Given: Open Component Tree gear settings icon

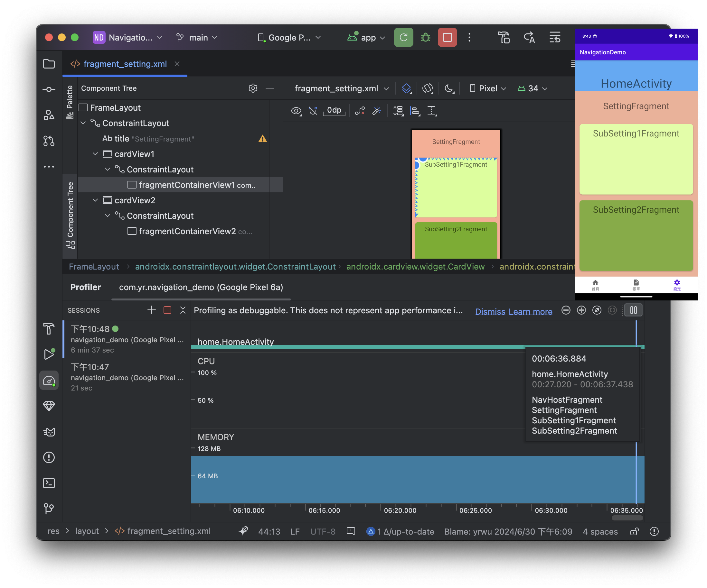Looking at the screenshot, I should 253,88.
